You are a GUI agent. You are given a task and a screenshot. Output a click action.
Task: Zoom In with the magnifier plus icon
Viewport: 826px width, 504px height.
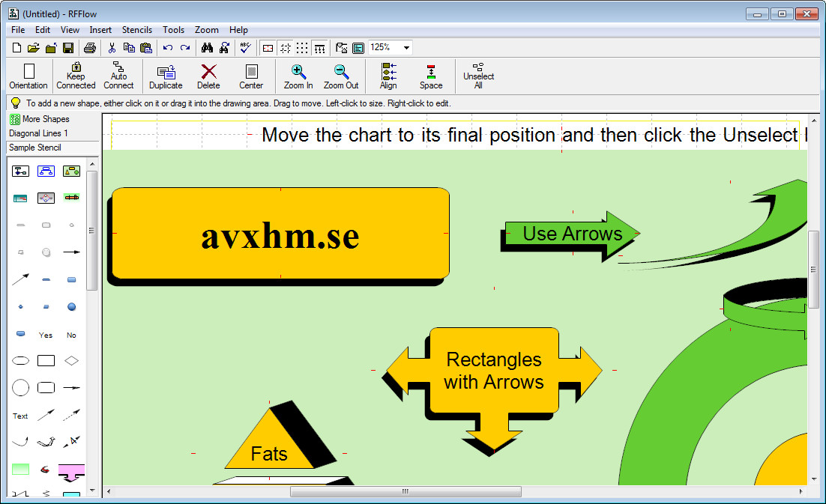coord(298,76)
